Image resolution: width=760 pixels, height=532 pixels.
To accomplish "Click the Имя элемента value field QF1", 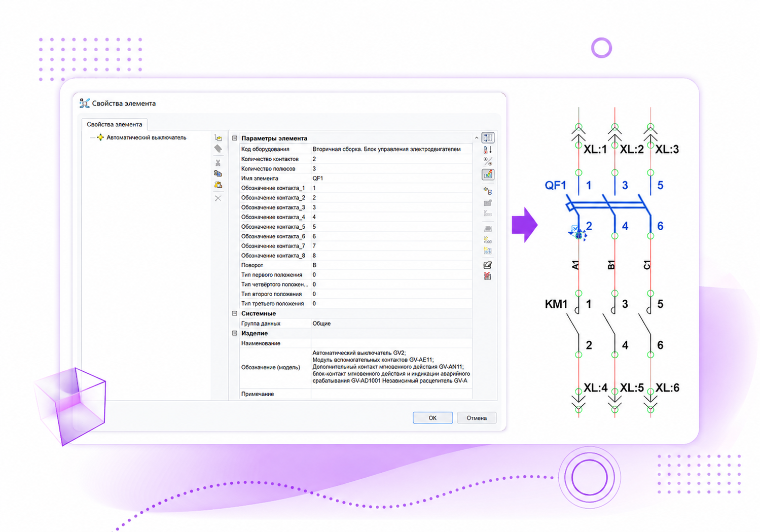I will pyautogui.click(x=391, y=179).
